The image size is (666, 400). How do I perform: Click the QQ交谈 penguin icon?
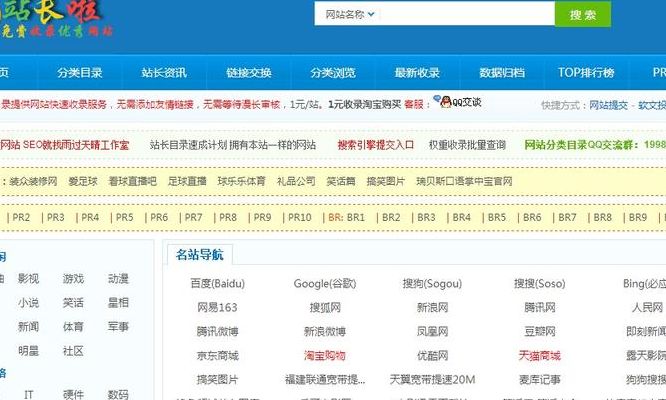[x=445, y=102]
